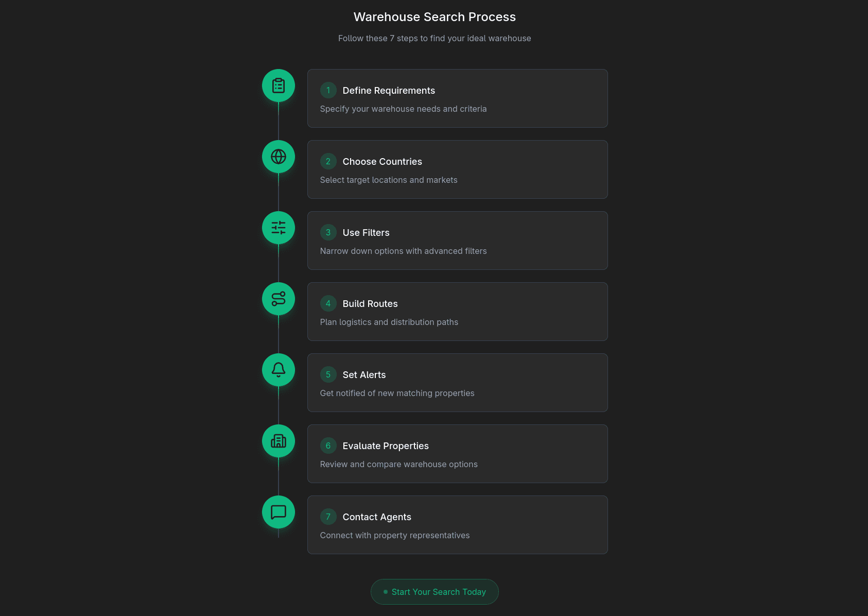868x616 pixels.
Task: Click the number 3 badge on Use Filters
Action: click(x=328, y=232)
